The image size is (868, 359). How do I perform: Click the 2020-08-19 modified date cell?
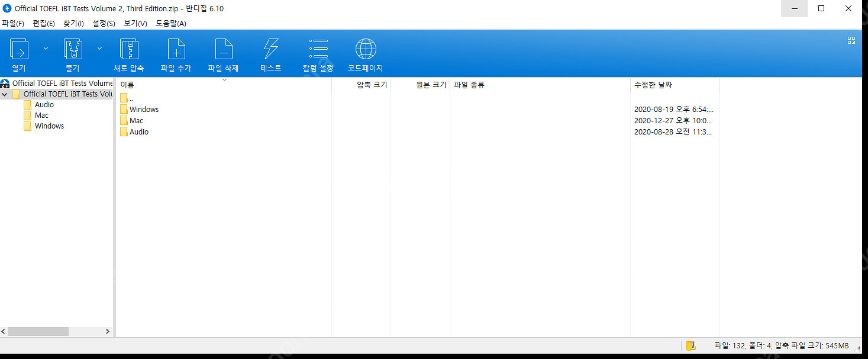point(674,109)
